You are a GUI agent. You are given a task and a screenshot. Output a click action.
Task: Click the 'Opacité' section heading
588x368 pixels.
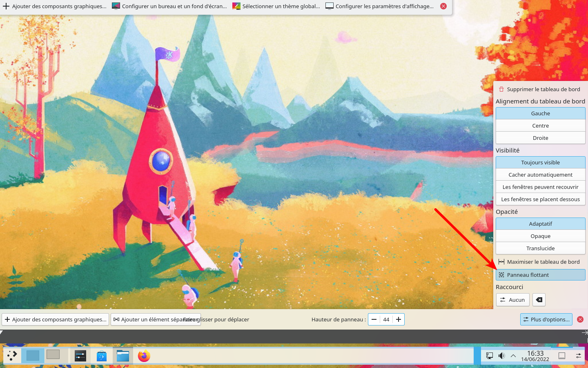click(507, 212)
